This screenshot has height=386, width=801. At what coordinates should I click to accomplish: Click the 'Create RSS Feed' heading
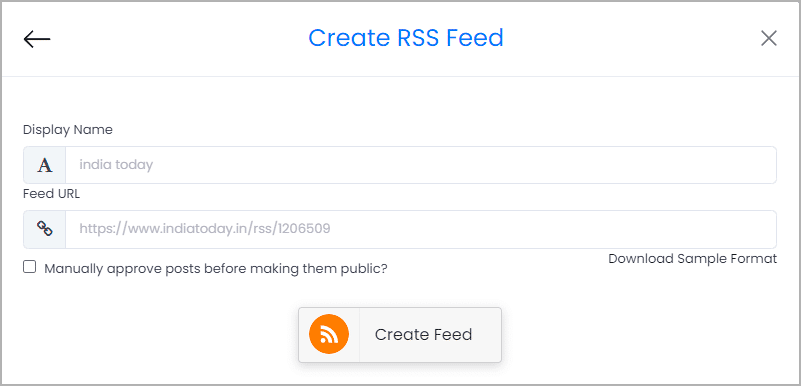[406, 38]
